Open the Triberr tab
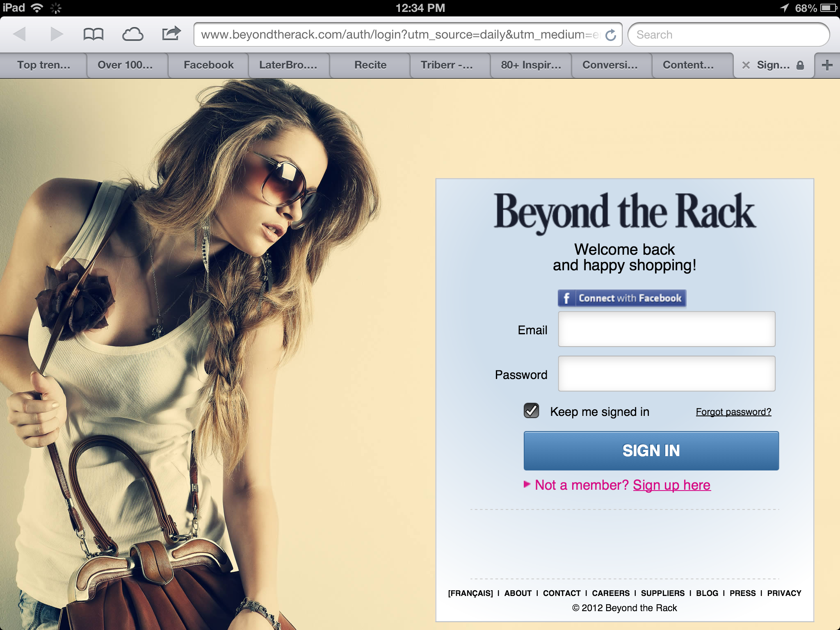The width and height of the screenshot is (840, 630). [x=447, y=65]
